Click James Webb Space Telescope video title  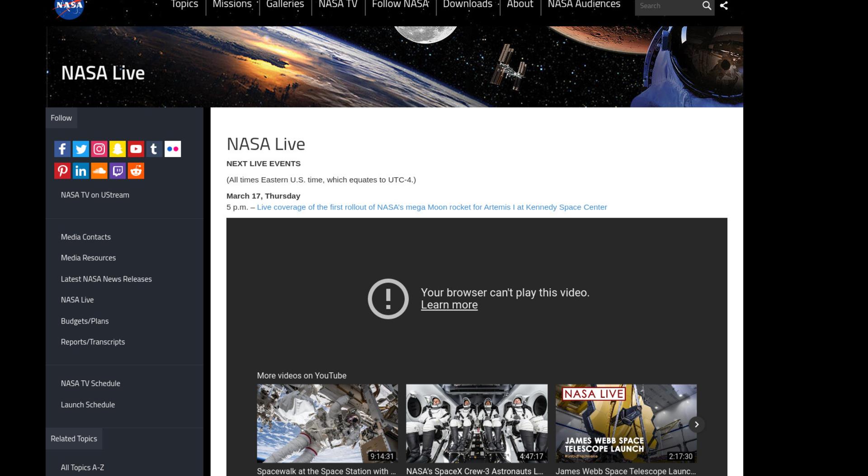[x=626, y=471]
